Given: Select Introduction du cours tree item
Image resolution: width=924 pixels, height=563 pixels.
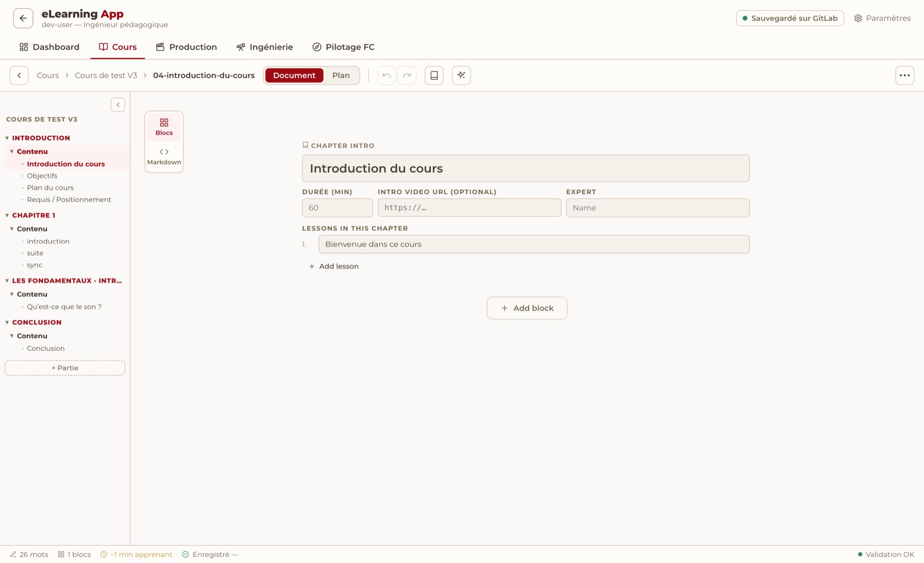Looking at the screenshot, I should (66, 164).
